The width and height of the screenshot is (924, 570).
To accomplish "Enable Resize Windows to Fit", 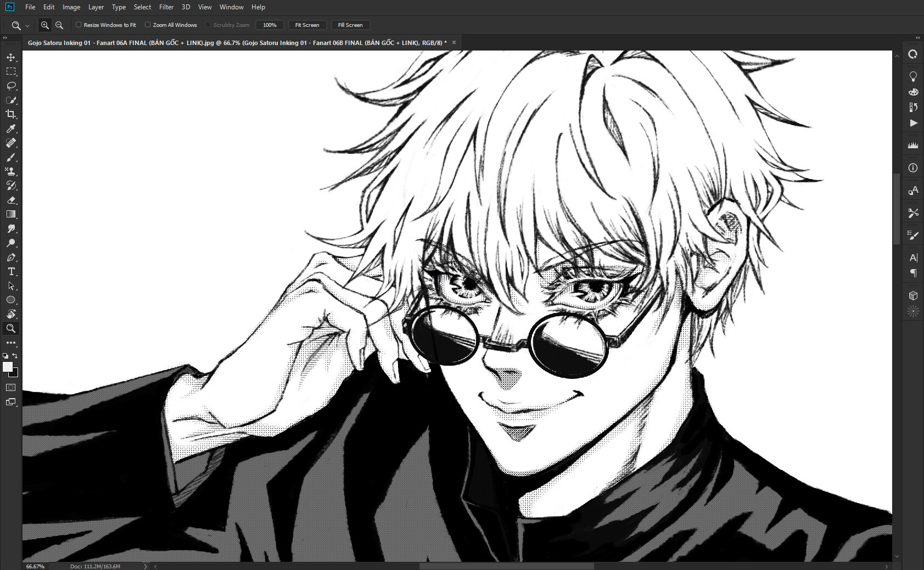I will coord(79,25).
